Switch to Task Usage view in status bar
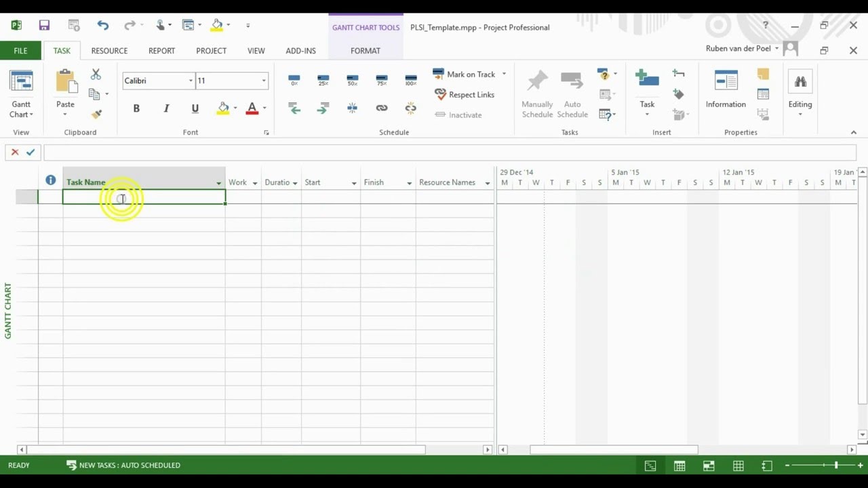The width and height of the screenshot is (868, 488). [679, 466]
